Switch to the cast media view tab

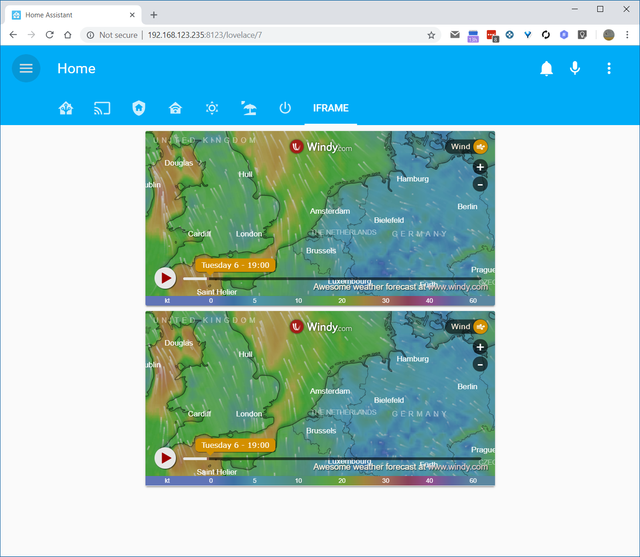(x=102, y=108)
